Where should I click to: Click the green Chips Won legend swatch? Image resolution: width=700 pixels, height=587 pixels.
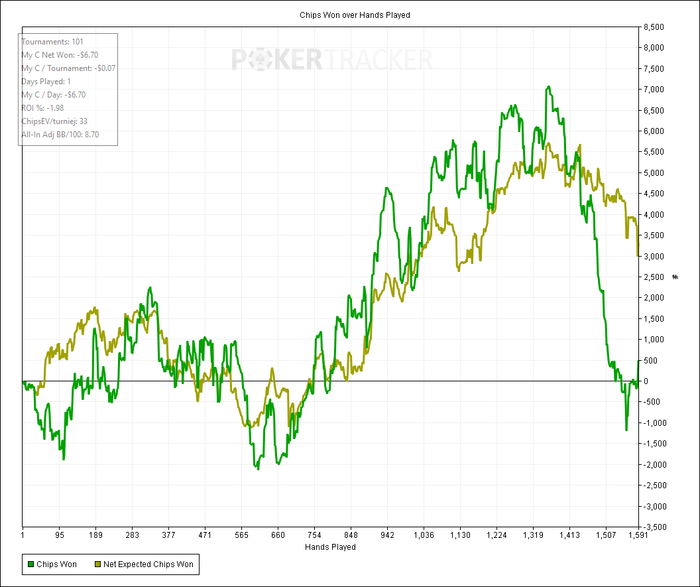tap(31, 564)
